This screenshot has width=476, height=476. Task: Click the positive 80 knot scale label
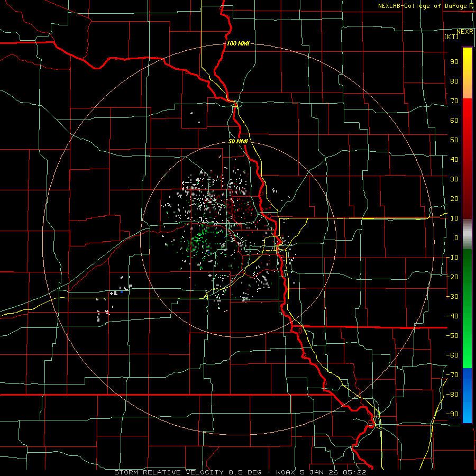[454, 81]
